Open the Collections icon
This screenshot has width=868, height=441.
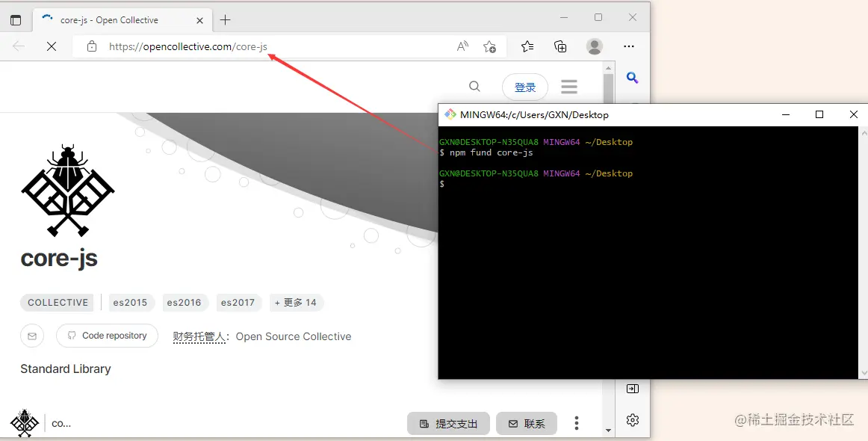[560, 46]
